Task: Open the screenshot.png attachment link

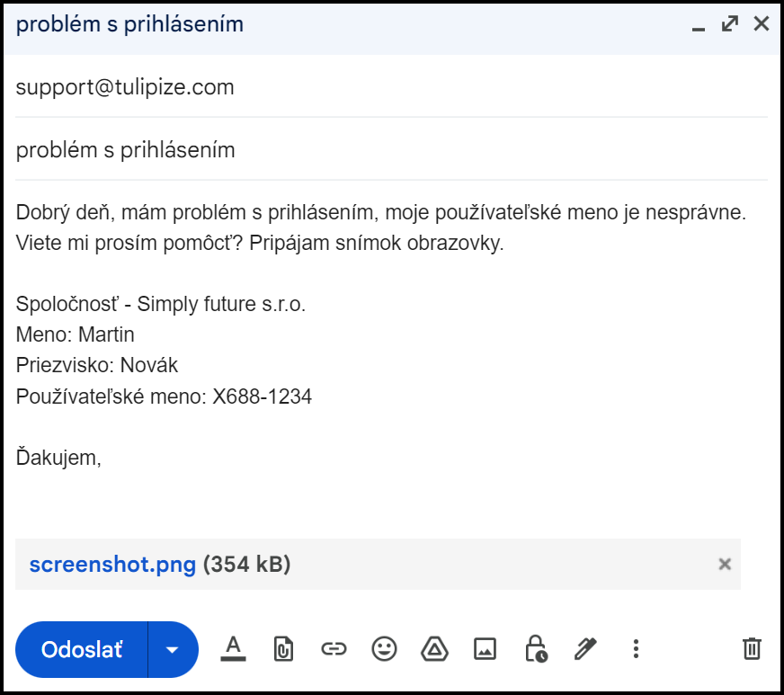Action: 112,565
